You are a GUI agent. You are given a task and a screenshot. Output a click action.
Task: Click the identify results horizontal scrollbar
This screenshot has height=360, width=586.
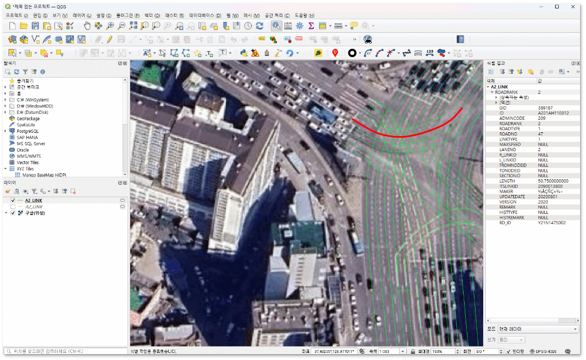(533, 321)
